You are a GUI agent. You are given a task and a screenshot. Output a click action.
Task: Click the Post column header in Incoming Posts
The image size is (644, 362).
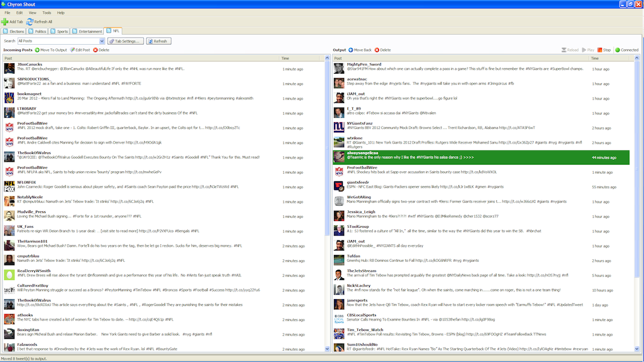[x=141, y=59]
